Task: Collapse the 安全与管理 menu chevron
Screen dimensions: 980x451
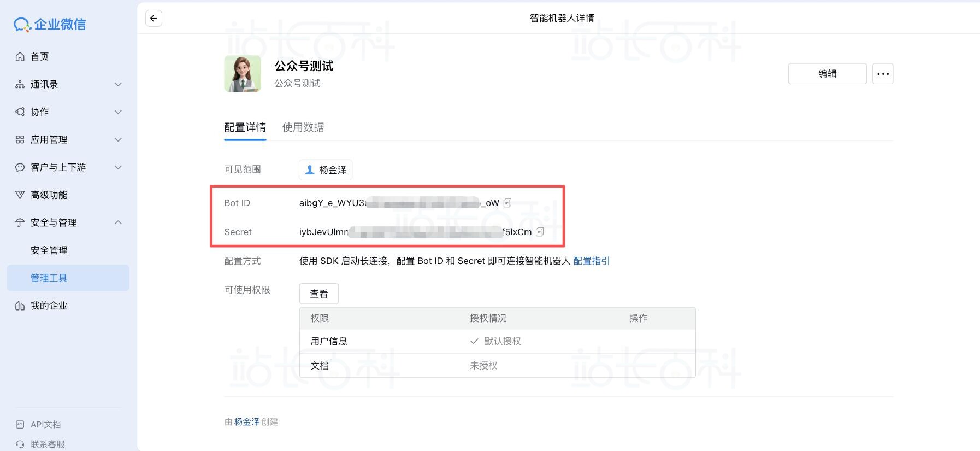Action: point(118,222)
